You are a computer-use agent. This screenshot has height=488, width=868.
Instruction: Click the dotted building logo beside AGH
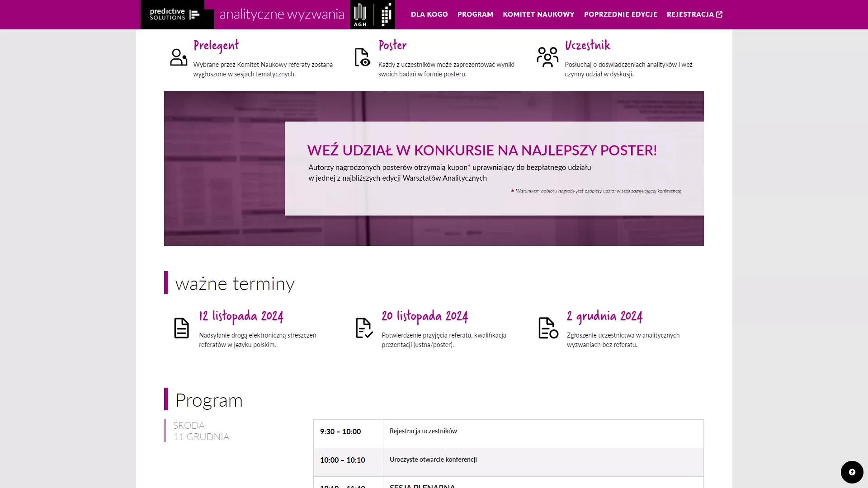[386, 14]
